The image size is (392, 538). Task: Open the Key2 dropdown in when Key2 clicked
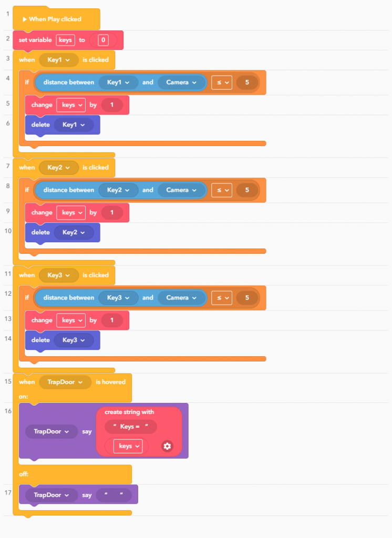[58, 167]
